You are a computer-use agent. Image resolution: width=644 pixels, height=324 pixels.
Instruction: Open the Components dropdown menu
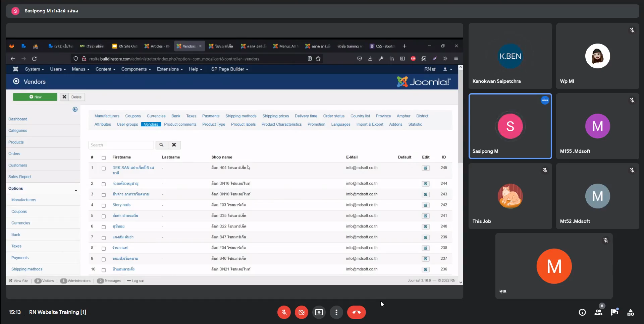point(136,69)
